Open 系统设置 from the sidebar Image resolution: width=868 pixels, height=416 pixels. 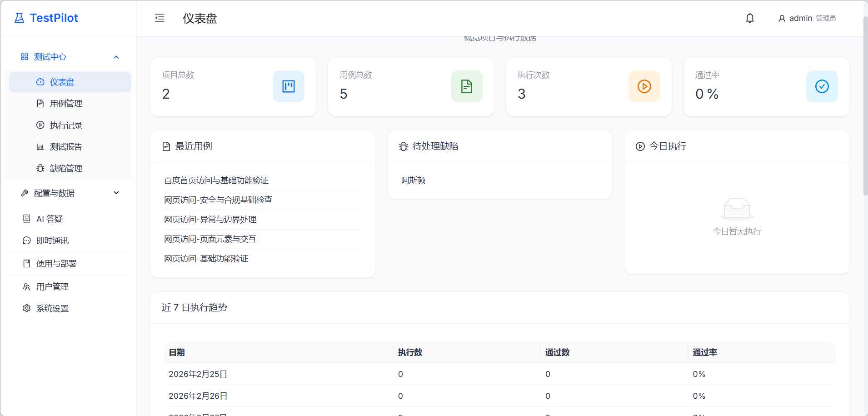(52, 309)
